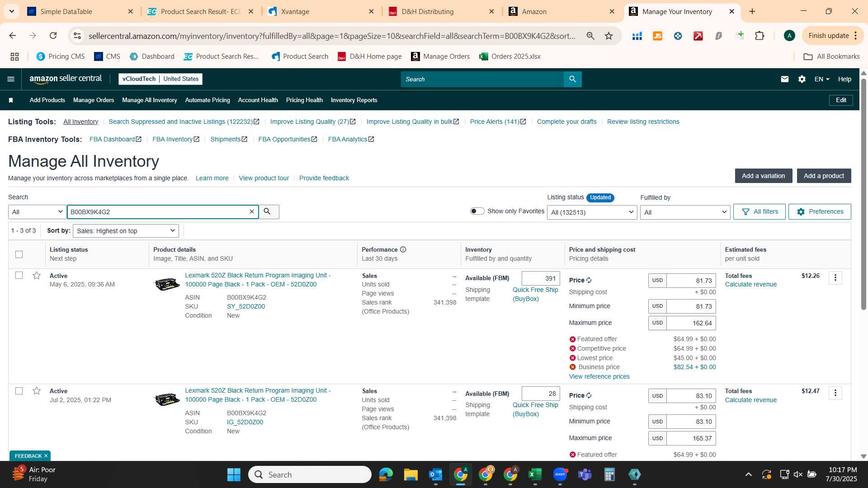Open Manage Orders in nav bar

[94, 100]
